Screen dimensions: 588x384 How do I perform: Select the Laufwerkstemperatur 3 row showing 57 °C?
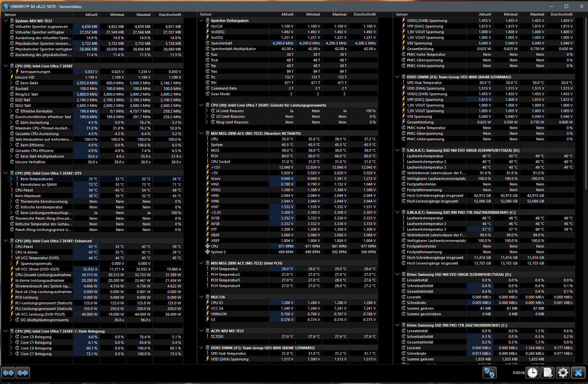[x=484, y=229]
